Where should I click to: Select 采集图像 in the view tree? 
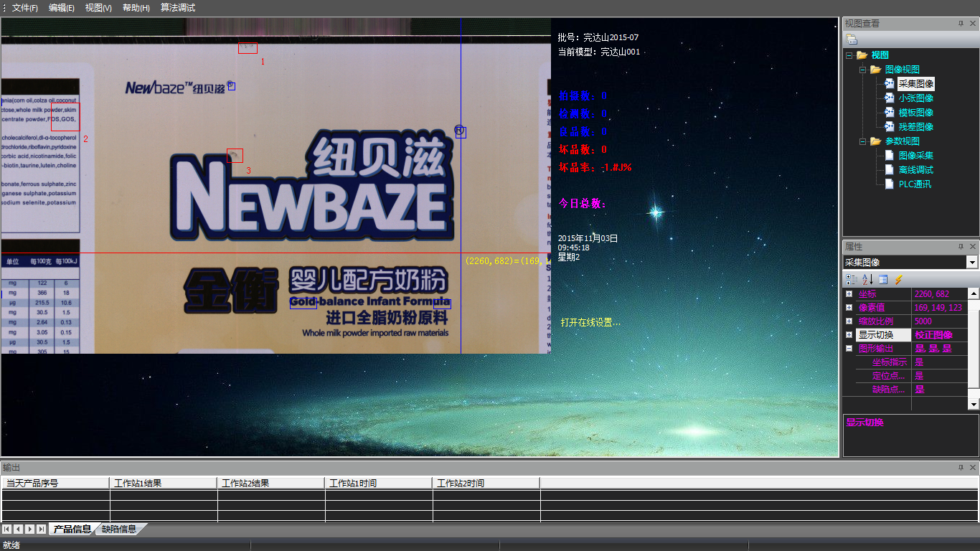[x=916, y=84]
